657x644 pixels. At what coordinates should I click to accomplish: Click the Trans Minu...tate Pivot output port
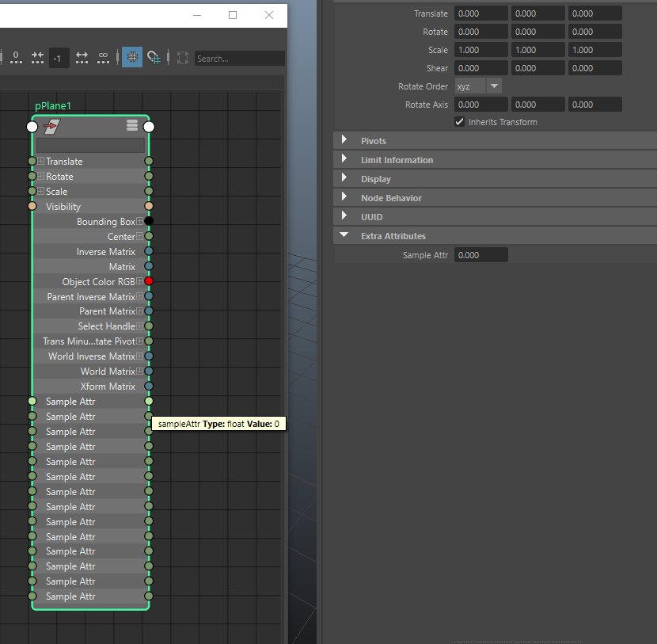click(149, 341)
